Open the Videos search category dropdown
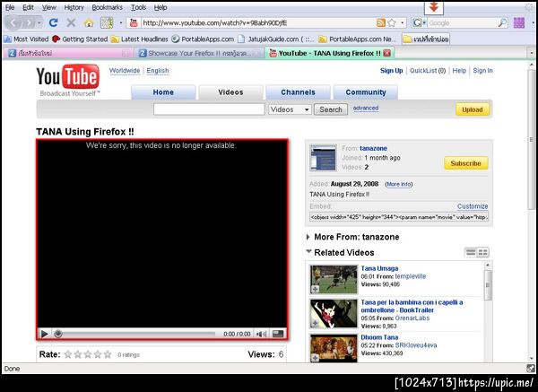Screen dimensions: 538x392 pyautogui.click(x=290, y=109)
